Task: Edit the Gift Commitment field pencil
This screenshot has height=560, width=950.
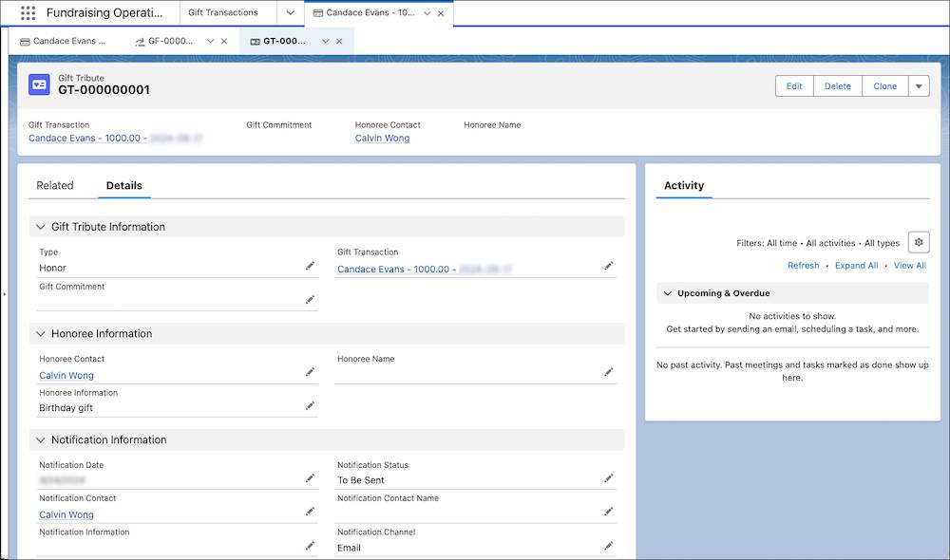Action: coord(311,300)
